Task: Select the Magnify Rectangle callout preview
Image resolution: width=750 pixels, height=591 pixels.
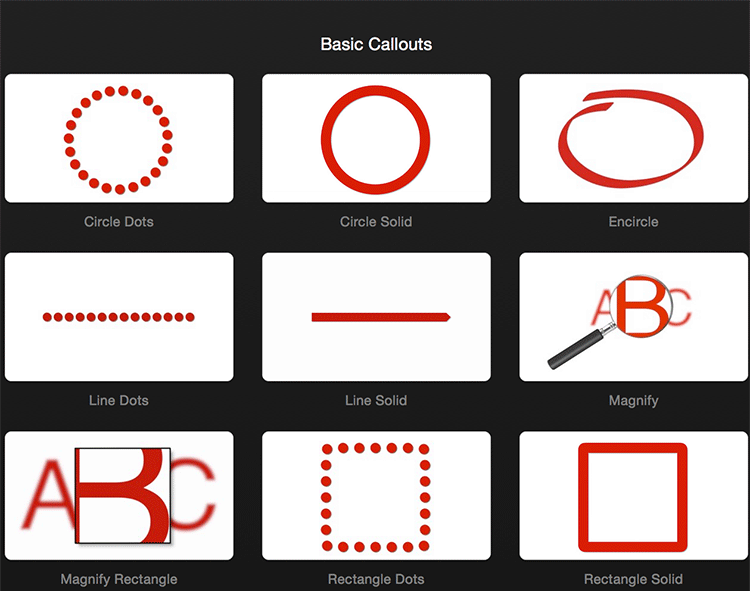Action: pos(119,496)
